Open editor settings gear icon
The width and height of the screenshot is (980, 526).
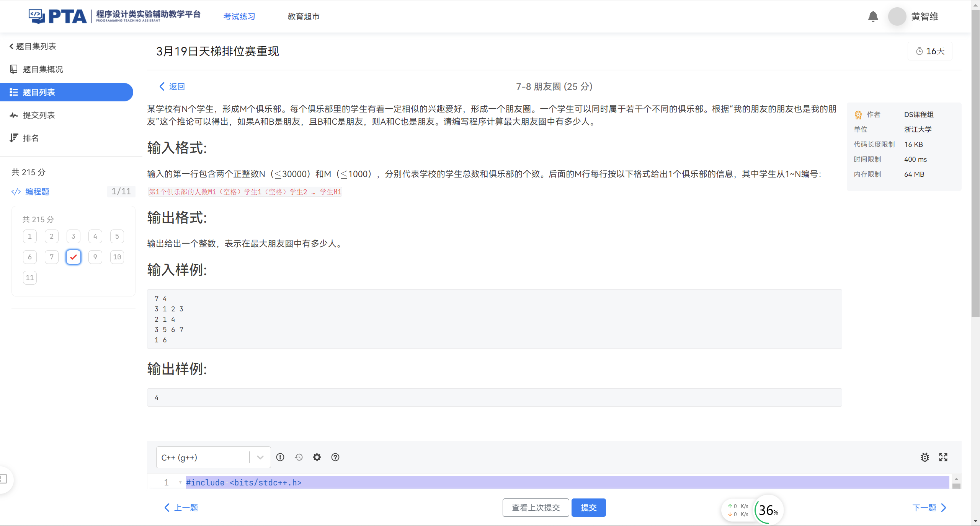point(317,457)
